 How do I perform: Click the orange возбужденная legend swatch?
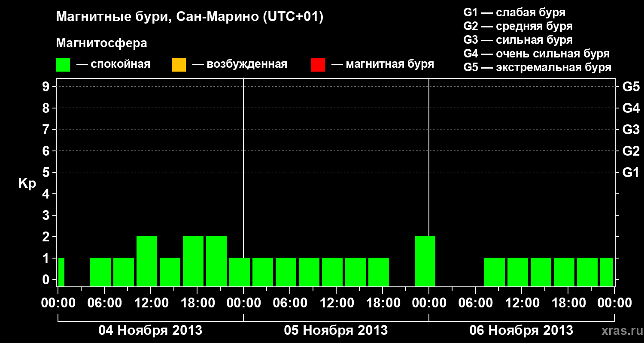coord(179,65)
